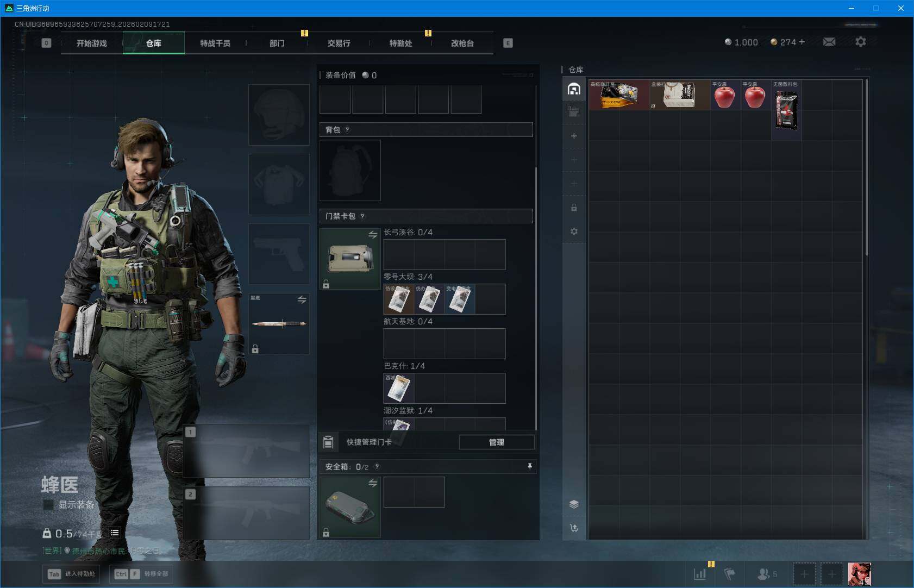Image resolution: width=914 pixels, height=588 pixels.
Task: Select the 巴克什 key card
Action: pyautogui.click(x=399, y=388)
